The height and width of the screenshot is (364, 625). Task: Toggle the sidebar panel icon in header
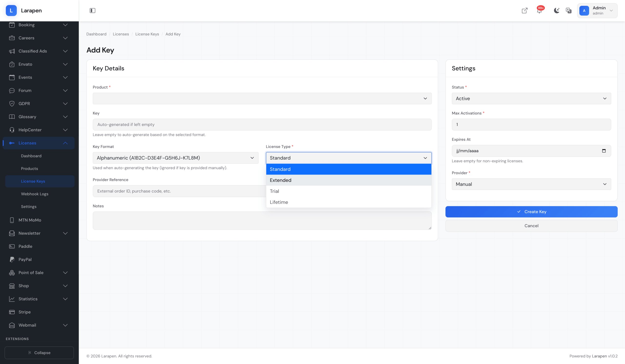(92, 10)
